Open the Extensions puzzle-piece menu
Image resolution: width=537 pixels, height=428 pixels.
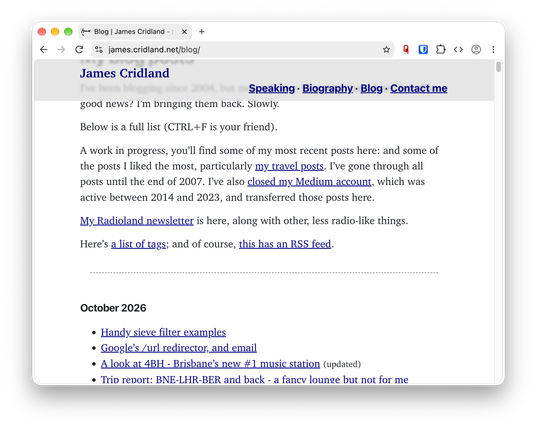coord(441,50)
